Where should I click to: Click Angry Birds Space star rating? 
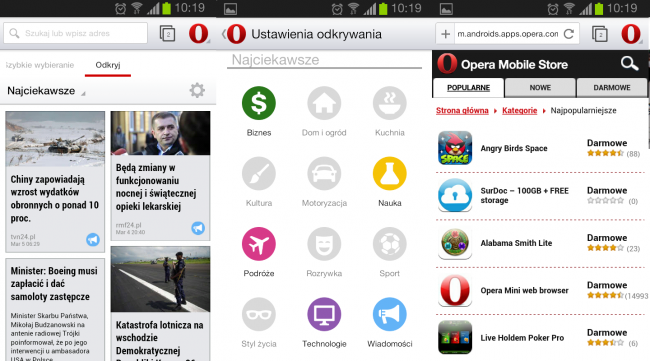(606, 153)
